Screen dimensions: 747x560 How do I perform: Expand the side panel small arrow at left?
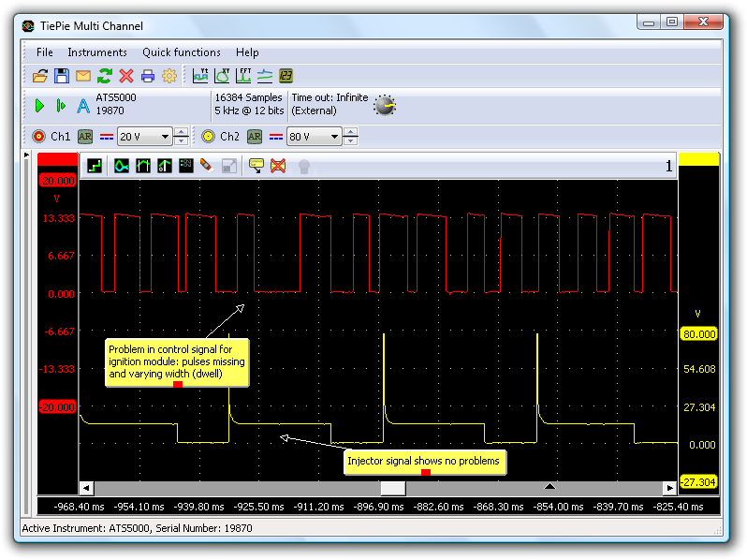(26, 155)
